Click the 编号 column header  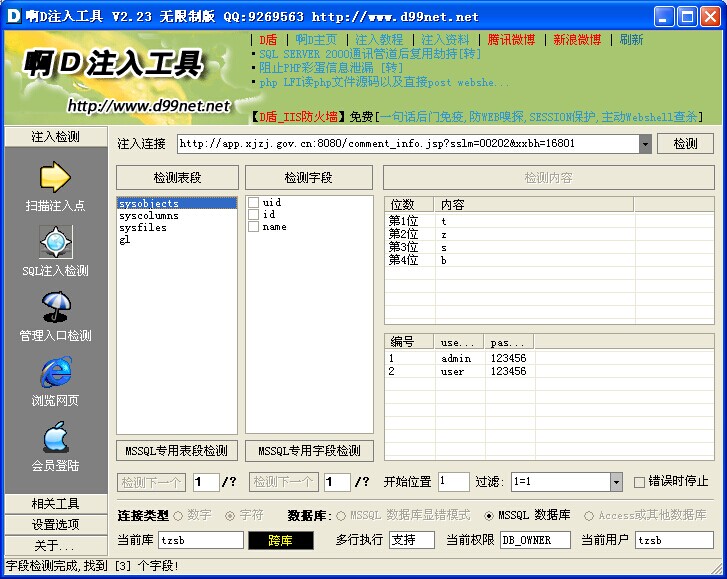pos(409,342)
